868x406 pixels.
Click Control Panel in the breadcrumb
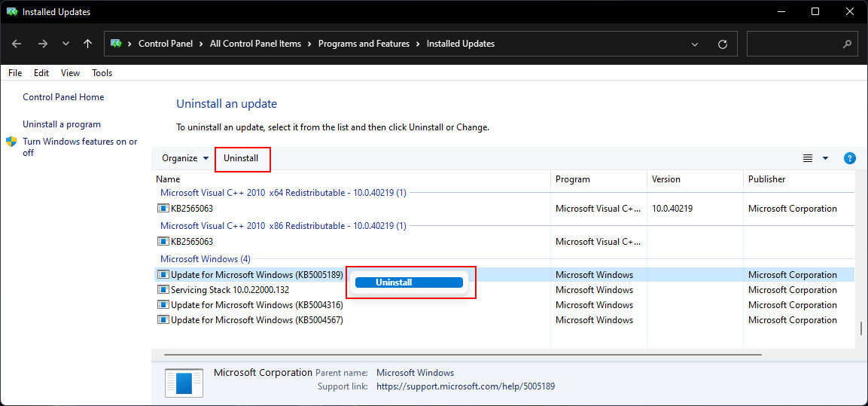point(166,44)
